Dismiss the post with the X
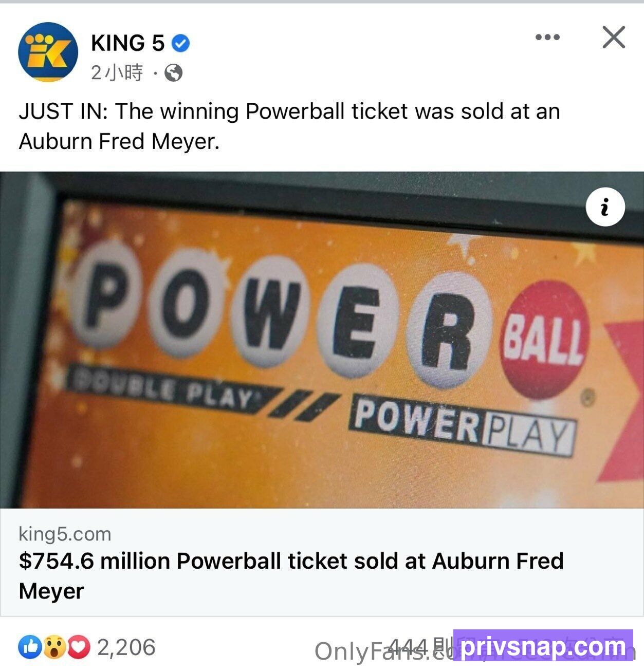This screenshot has height=672, width=644. click(614, 37)
